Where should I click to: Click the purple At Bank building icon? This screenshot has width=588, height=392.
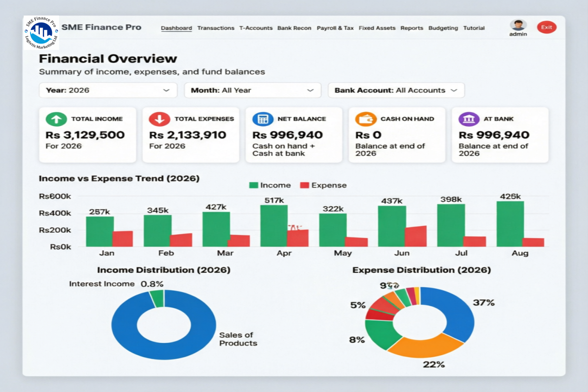tap(469, 119)
